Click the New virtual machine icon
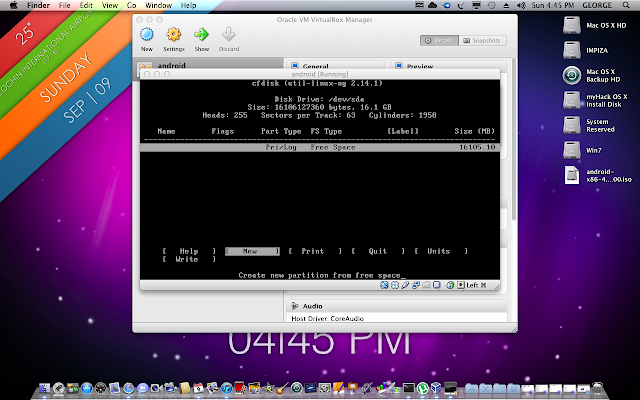The image size is (640, 400). (x=147, y=35)
